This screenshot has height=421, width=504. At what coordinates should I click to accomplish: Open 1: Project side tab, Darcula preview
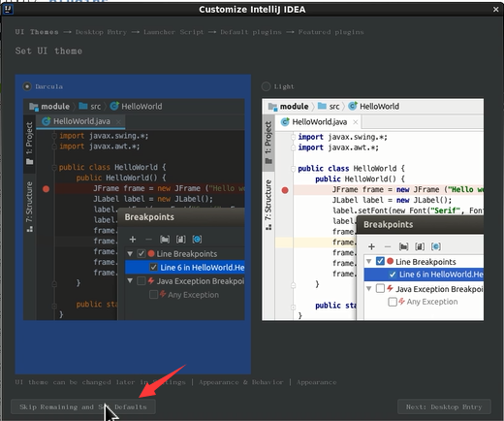pyautogui.click(x=29, y=144)
